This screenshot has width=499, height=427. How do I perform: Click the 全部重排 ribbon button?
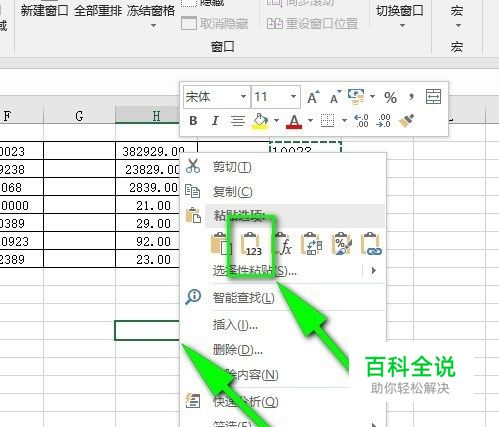(x=98, y=11)
